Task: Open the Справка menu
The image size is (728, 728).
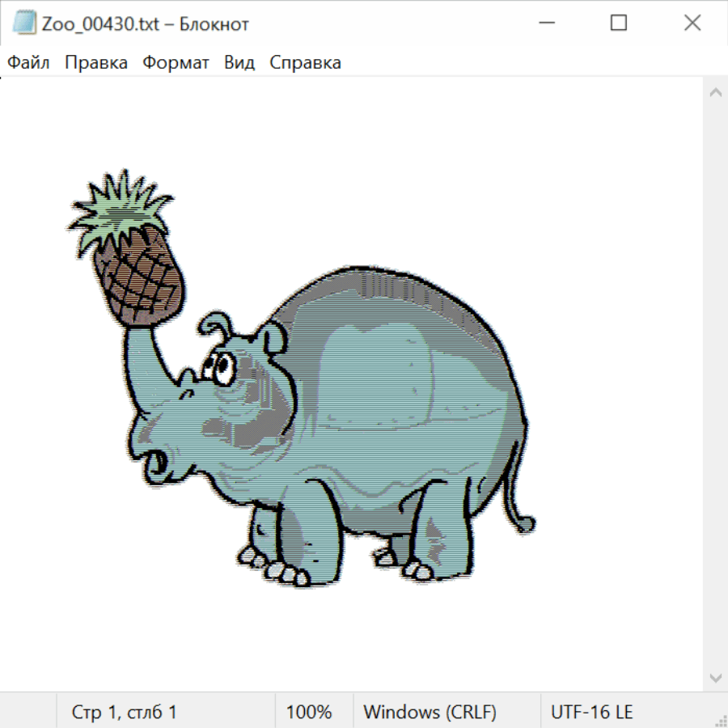Action: (x=305, y=62)
